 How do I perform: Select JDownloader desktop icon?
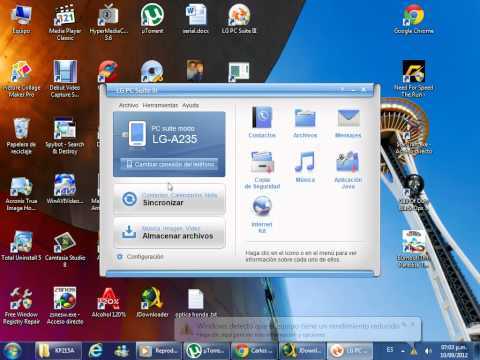152,303
